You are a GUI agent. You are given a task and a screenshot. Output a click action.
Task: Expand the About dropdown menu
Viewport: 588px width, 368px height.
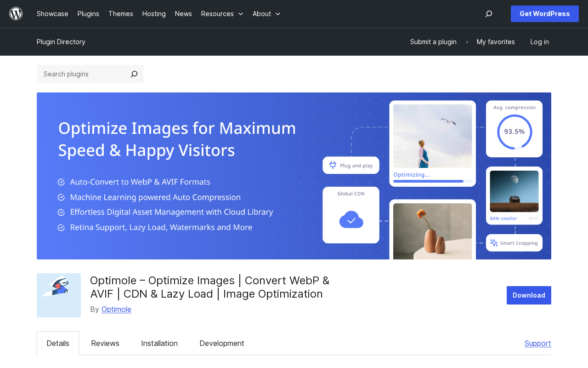point(266,14)
